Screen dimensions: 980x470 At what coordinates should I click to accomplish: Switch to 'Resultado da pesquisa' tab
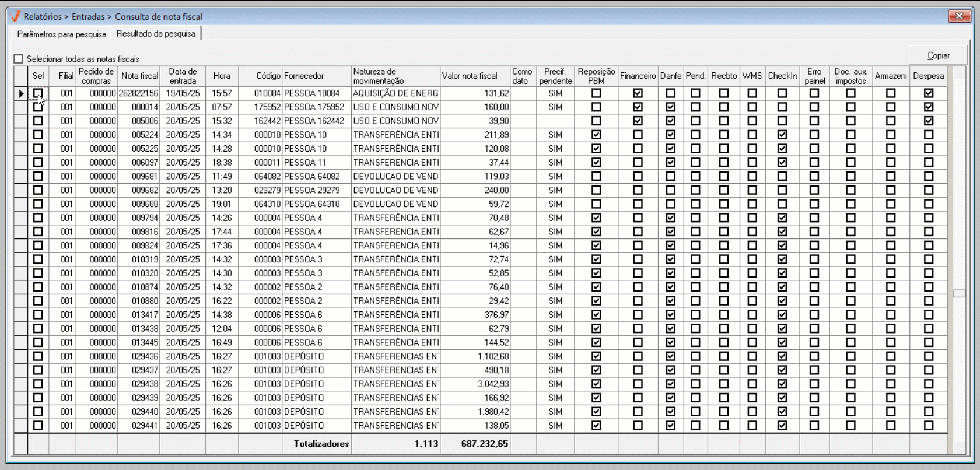coord(156,34)
